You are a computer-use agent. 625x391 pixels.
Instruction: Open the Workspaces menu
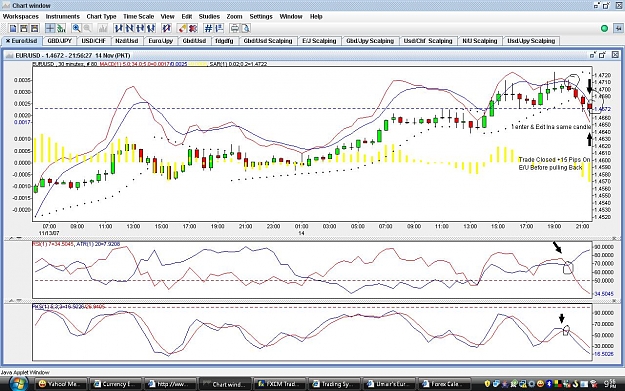21,16
